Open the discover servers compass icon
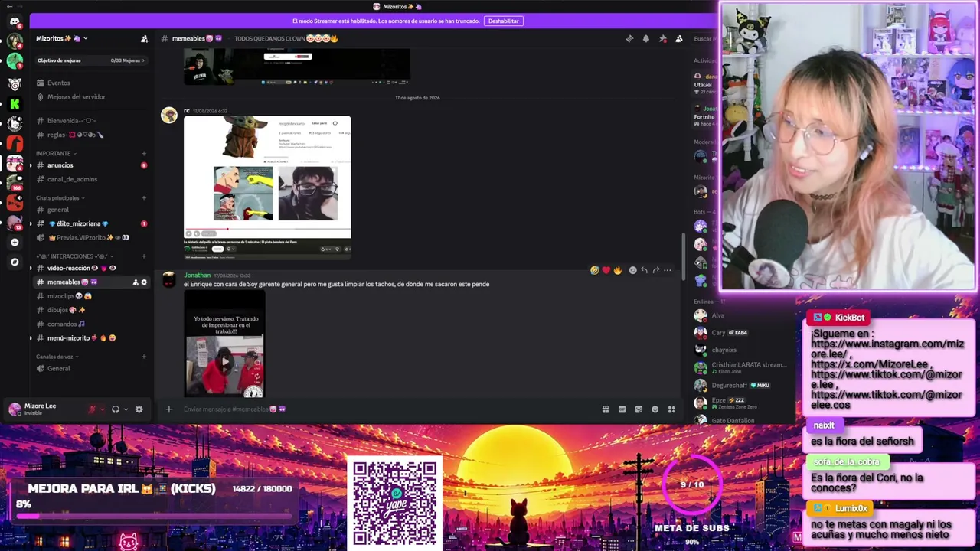 coord(15,262)
